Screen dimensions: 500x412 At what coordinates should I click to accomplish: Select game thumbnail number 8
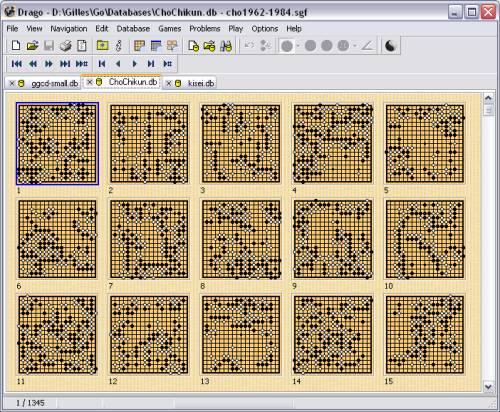(241, 239)
